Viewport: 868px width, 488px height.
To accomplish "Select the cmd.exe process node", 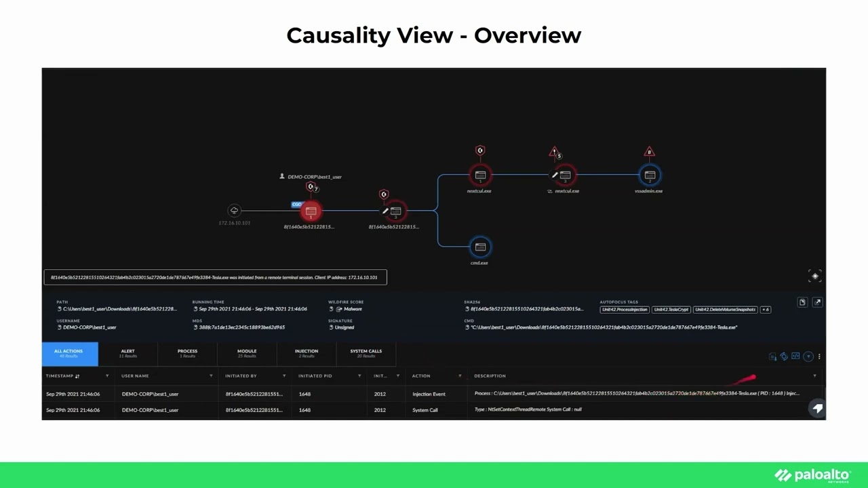I will [480, 247].
